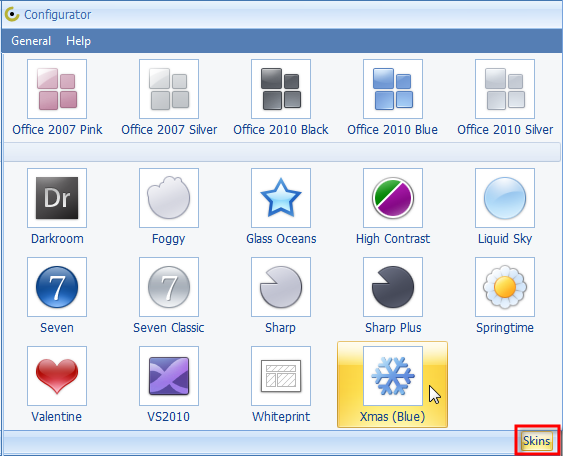
Task: Click the Configurator app logo icon
Action: pyautogui.click(x=12, y=14)
